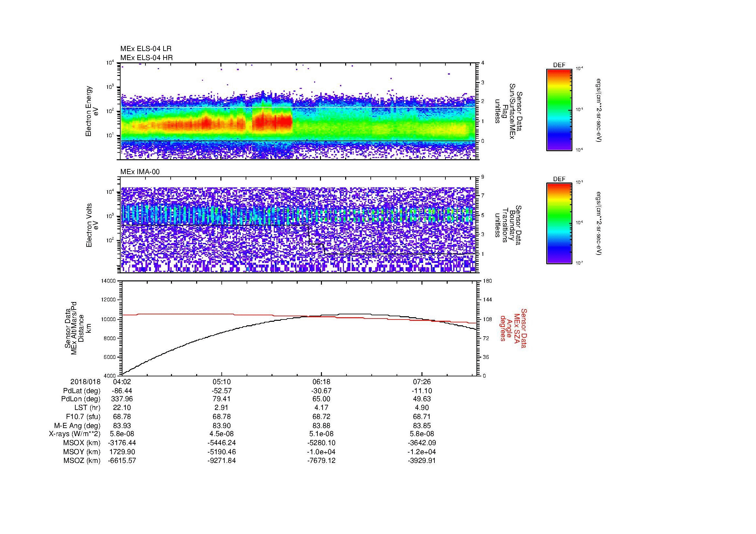This screenshot has width=756, height=534.
Task: Click the LST value 2.91
Action: [222, 408]
